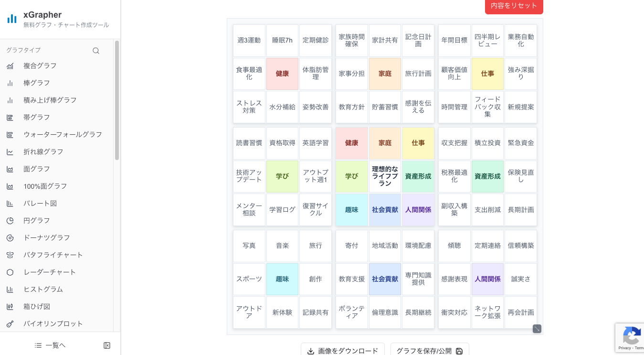This screenshot has width=644, height=355.
Task: Select the ドーナツグラフ donut icon
Action: 10,238
